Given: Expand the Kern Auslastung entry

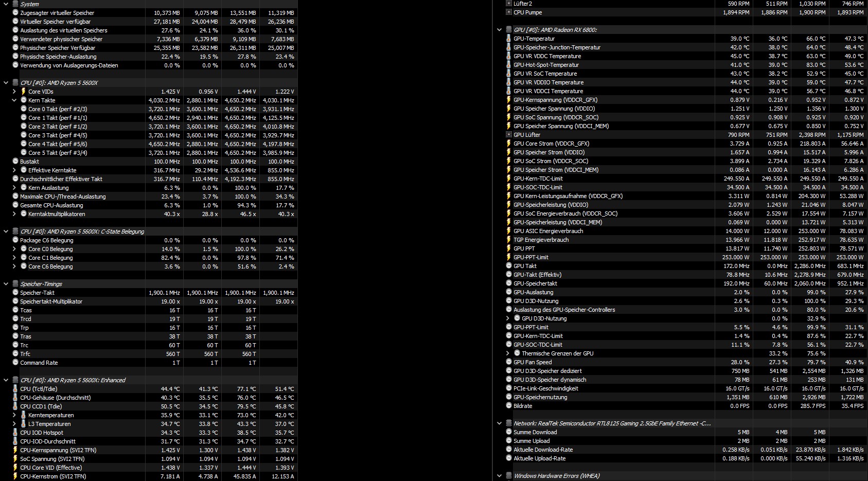Looking at the screenshot, I should click(14, 187).
